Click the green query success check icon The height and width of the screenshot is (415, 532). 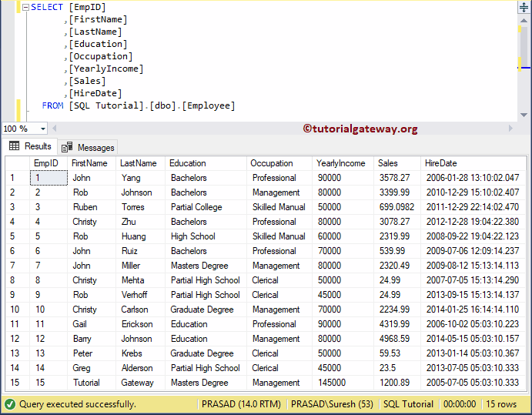coord(10,404)
